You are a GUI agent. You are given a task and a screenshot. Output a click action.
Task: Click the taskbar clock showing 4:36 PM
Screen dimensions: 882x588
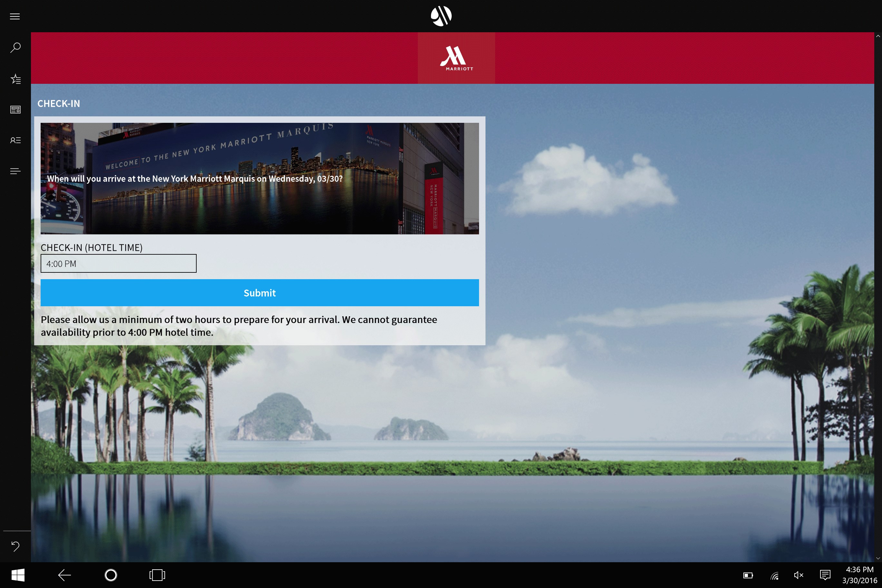(859, 575)
